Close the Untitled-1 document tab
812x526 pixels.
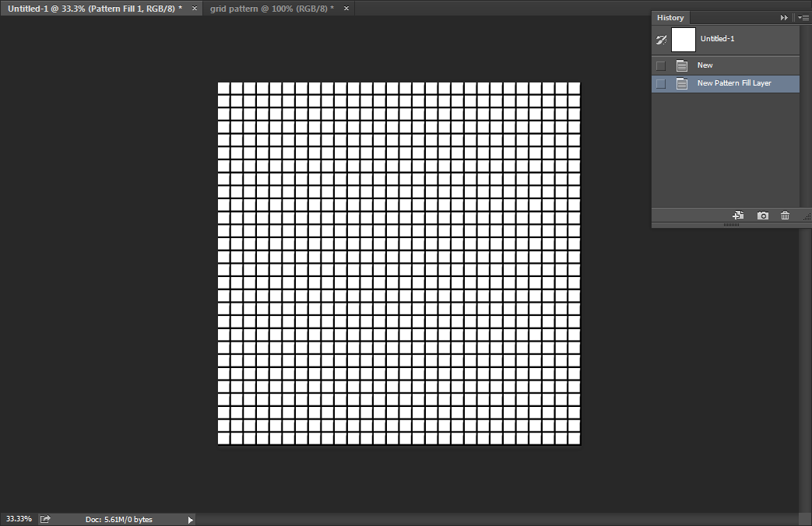(x=194, y=8)
